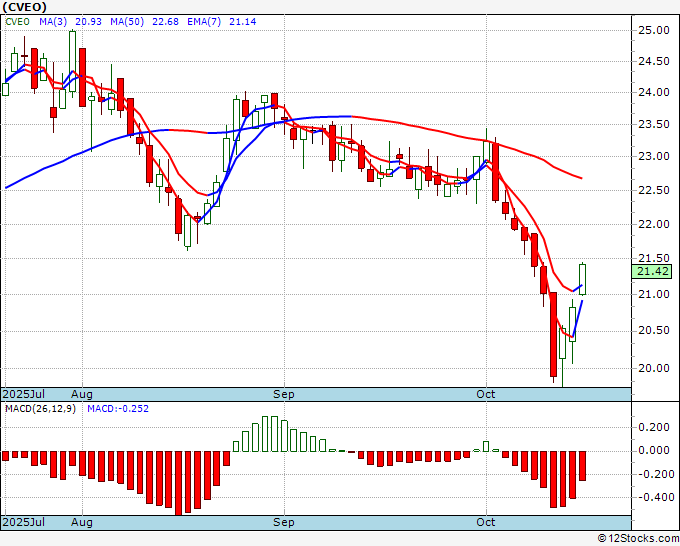Select the CVEO ticker legend label
Screen dimensions: 680x546
[20, 21]
